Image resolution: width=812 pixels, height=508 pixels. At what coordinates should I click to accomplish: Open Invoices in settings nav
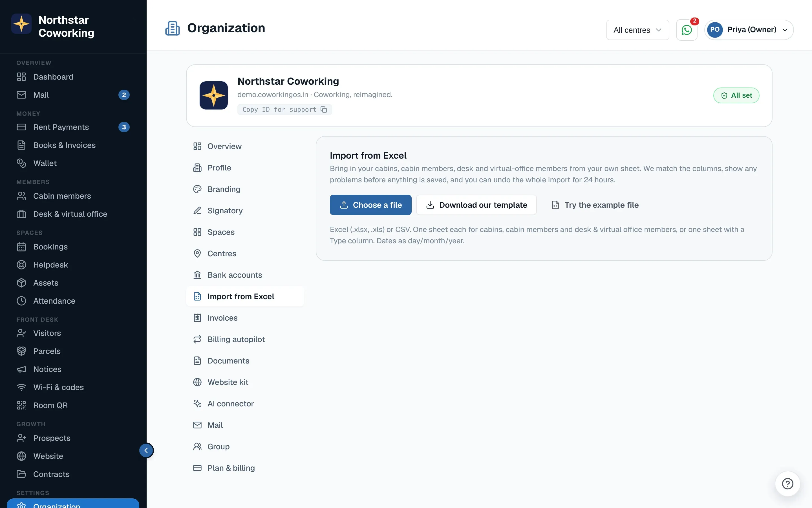click(245, 318)
